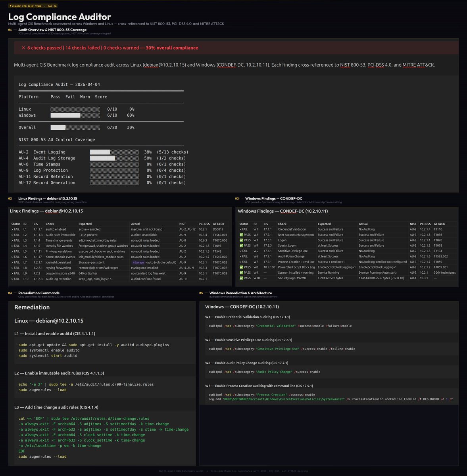Click the FAIL cross on L2 Audit rules immutable
The height and width of the screenshot is (476, 467).
click(13, 235)
